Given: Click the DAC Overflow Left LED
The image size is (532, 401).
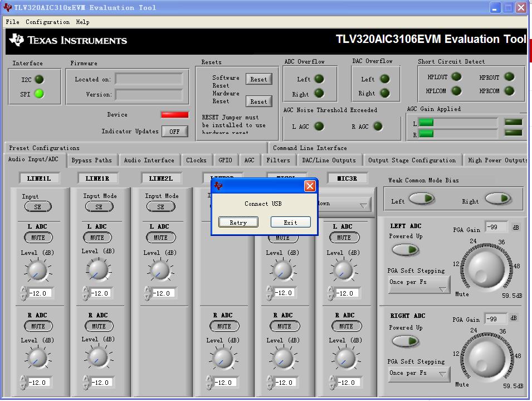Looking at the screenshot, I should [384, 79].
